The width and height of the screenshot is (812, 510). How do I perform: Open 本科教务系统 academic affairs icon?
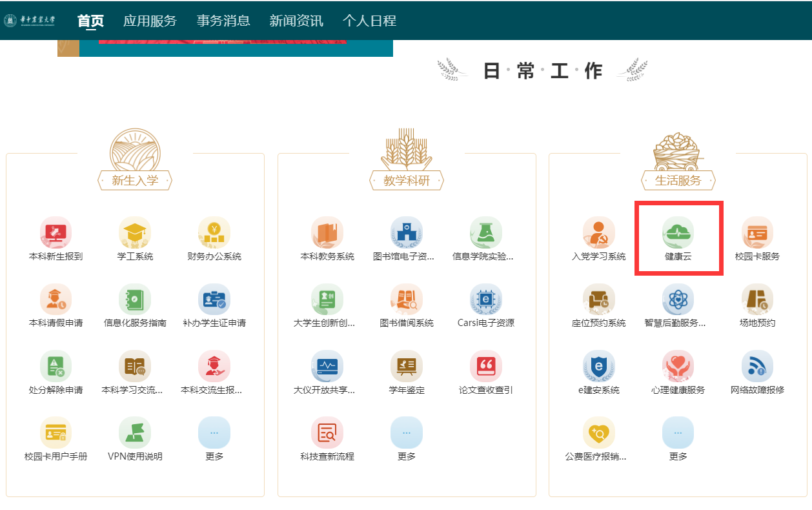(327, 234)
